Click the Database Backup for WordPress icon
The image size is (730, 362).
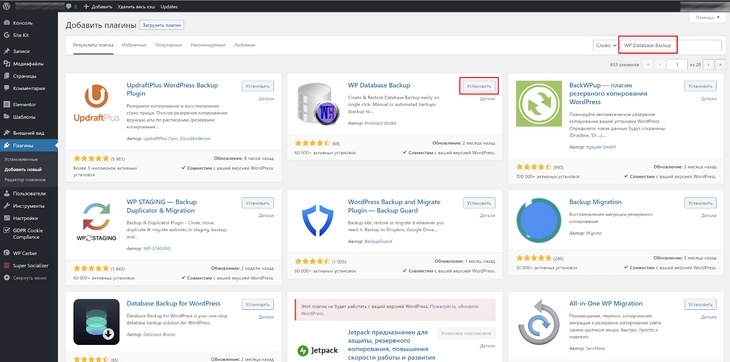pos(96,322)
